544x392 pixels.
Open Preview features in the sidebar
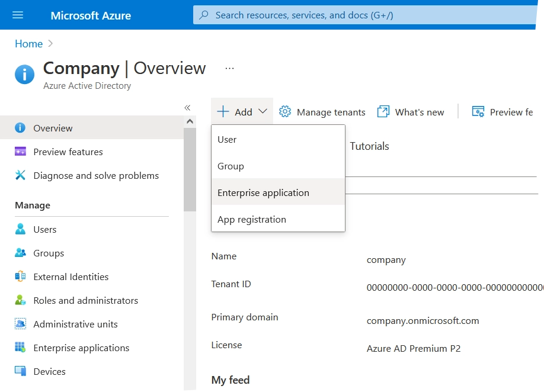click(x=92, y=152)
